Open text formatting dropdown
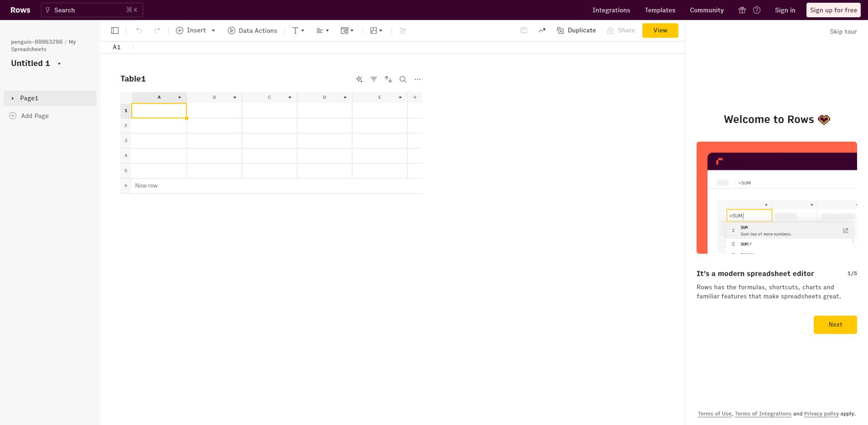Image resolution: width=868 pixels, height=425 pixels. [298, 30]
